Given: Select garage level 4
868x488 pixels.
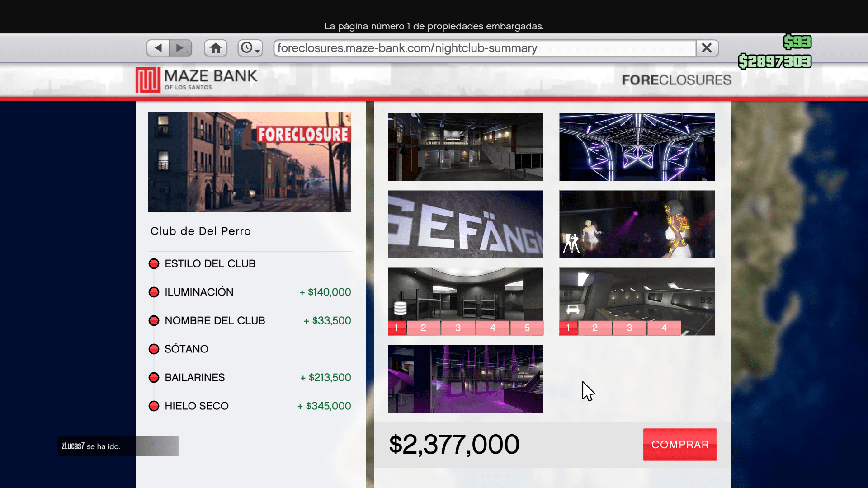Looking at the screenshot, I should tap(664, 328).
